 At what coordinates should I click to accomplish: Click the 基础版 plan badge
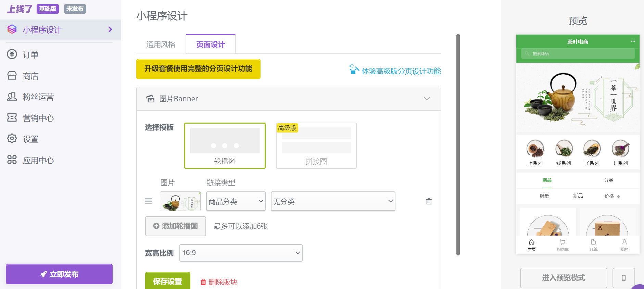click(x=48, y=9)
